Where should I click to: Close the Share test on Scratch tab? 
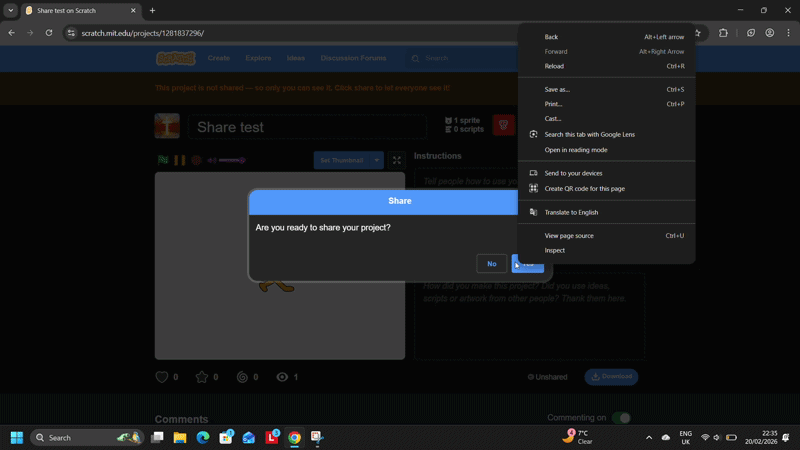click(133, 10)
